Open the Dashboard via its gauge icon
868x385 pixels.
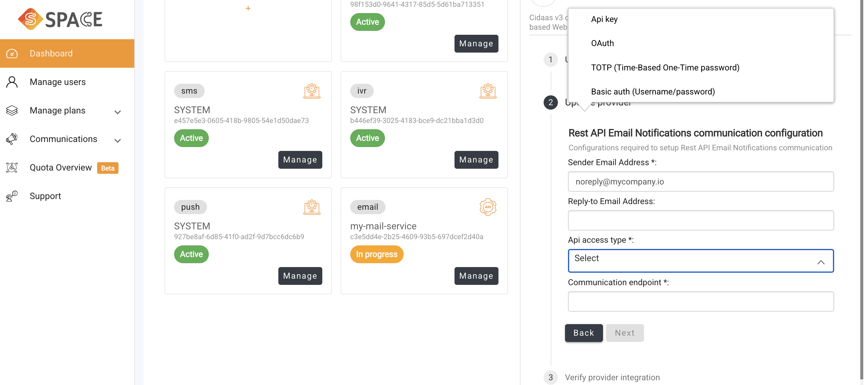12,53
